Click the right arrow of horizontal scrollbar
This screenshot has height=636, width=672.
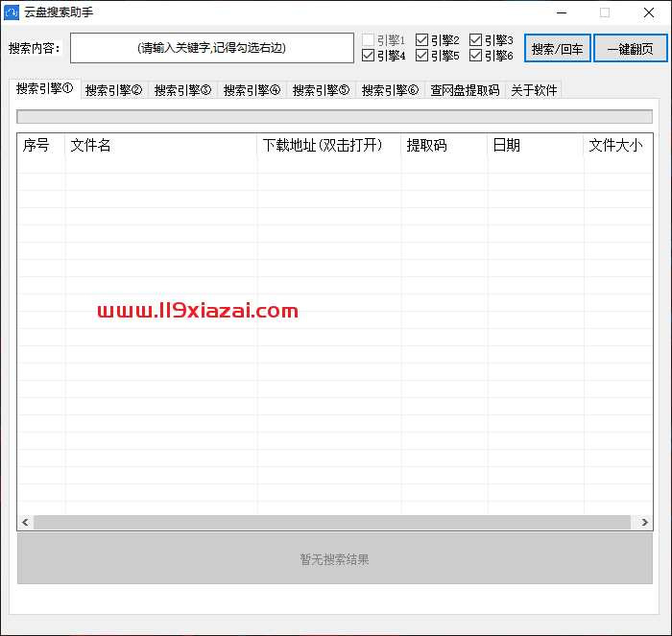[x=644, y=522]
